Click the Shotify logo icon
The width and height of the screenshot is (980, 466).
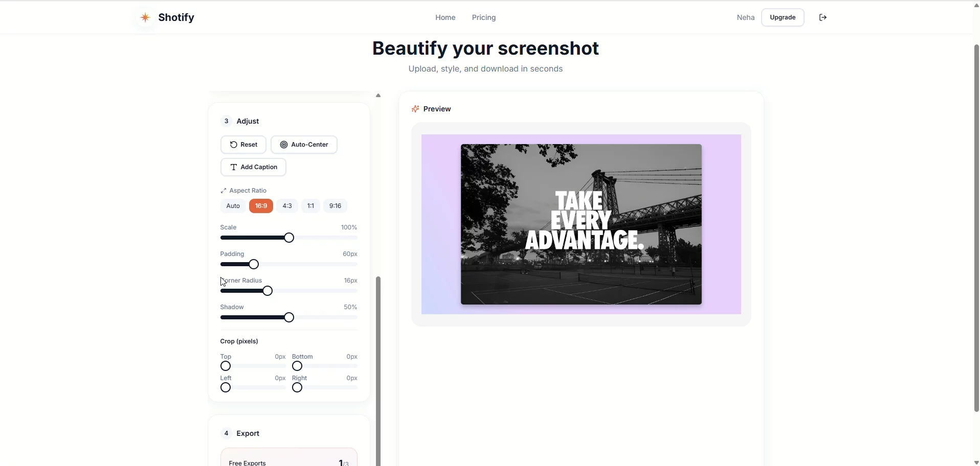tap(145, 17)
